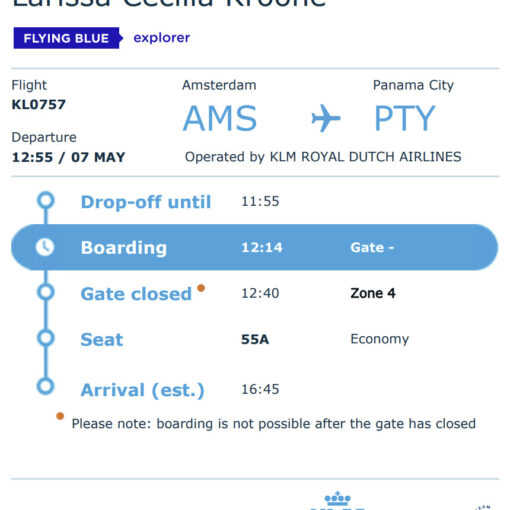Click the AMS airport code

(x=220, y=118)
